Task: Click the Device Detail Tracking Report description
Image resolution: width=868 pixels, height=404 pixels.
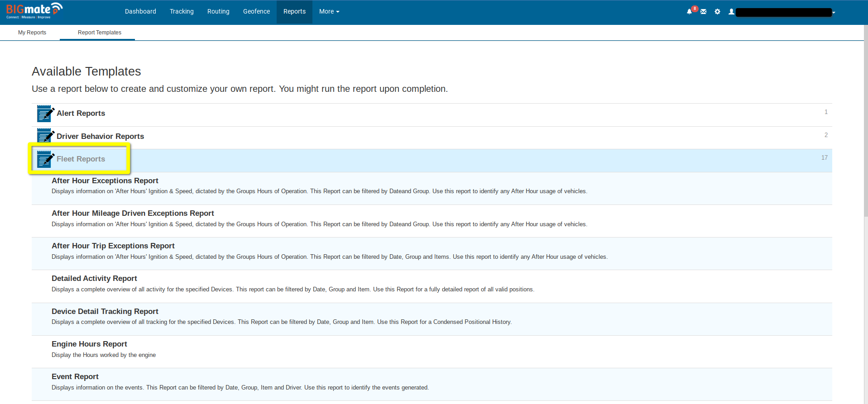Action: coord(282,322)
